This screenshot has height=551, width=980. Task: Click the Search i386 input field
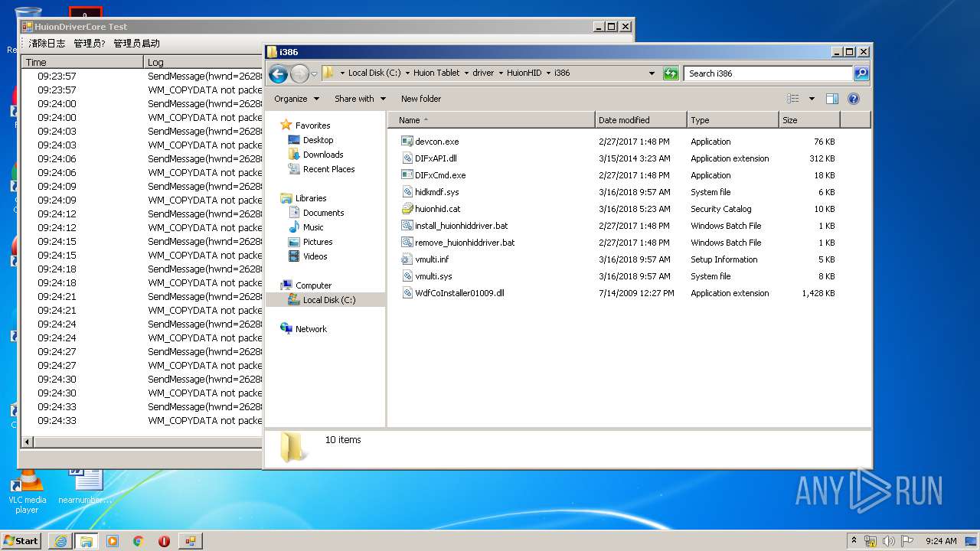(768, 73)
